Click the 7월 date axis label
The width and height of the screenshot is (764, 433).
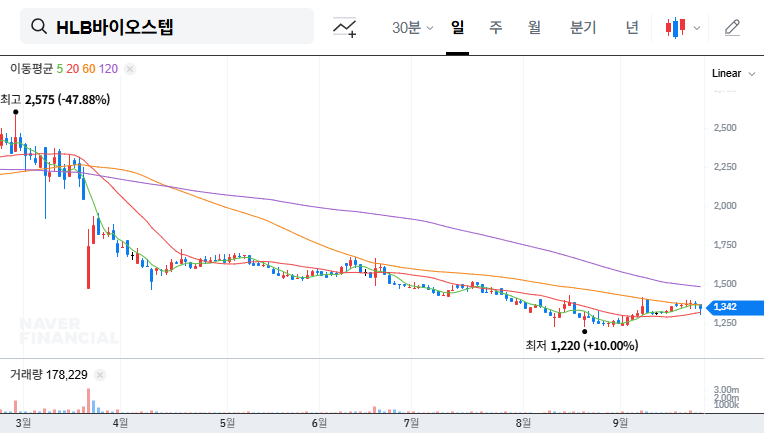(411, 423)
